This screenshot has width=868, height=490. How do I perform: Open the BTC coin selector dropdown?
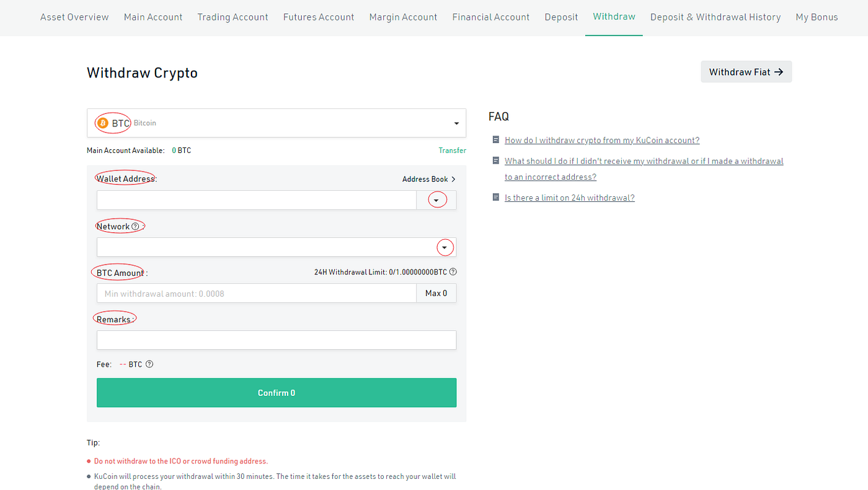456,123
